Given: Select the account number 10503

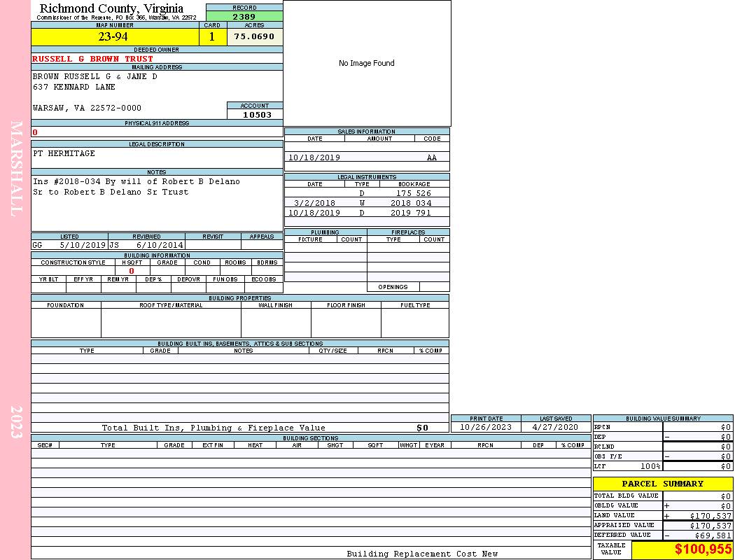Looking at the screenshot, I should coord(257,115).
